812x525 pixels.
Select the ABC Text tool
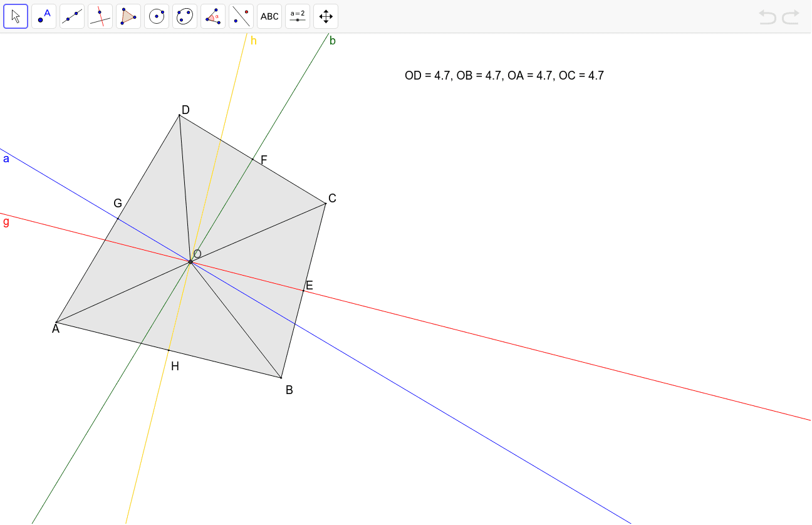click(269, 16)
